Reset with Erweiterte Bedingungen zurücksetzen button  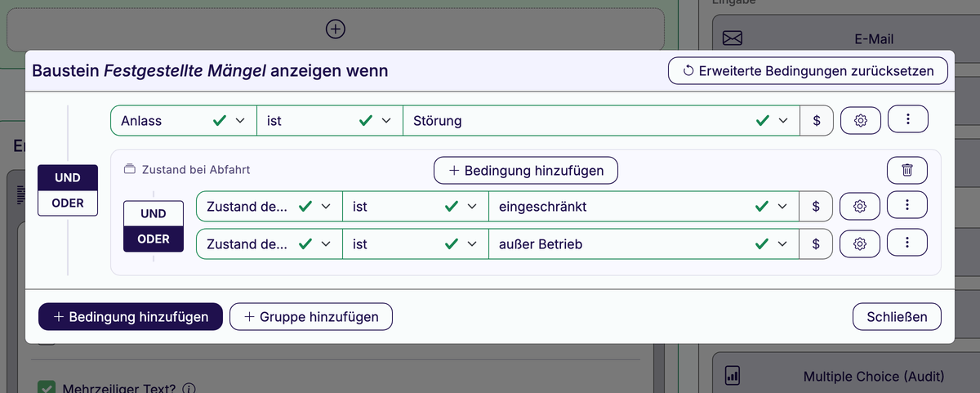808,70
